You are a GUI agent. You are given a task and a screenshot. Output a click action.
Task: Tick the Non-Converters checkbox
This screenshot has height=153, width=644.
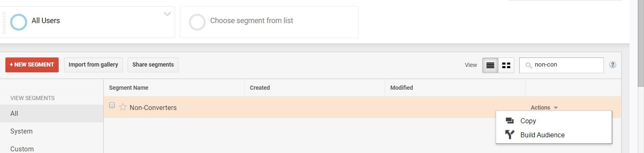[112, 105]
